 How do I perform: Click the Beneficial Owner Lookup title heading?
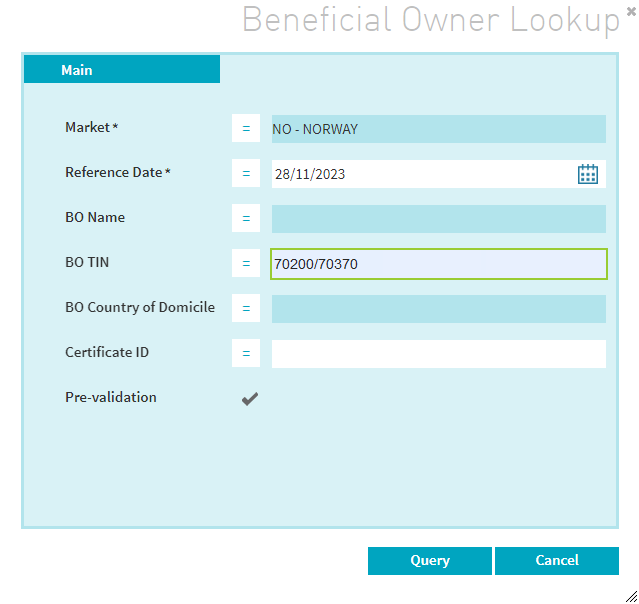coord(431,20)
